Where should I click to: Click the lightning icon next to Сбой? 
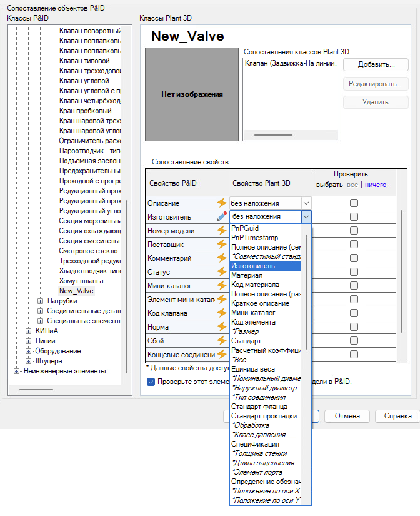tap(222, 340)
